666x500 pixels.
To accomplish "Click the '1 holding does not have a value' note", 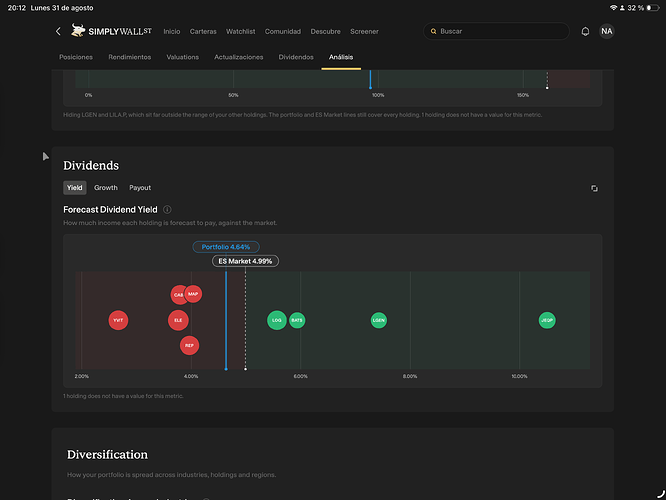I will (x=123, y=396).
